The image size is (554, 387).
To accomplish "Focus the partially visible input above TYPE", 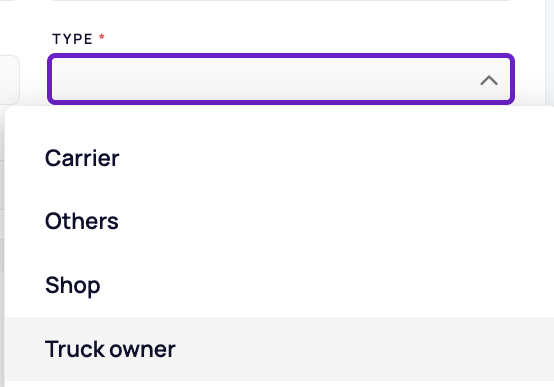I will point(281,1).
